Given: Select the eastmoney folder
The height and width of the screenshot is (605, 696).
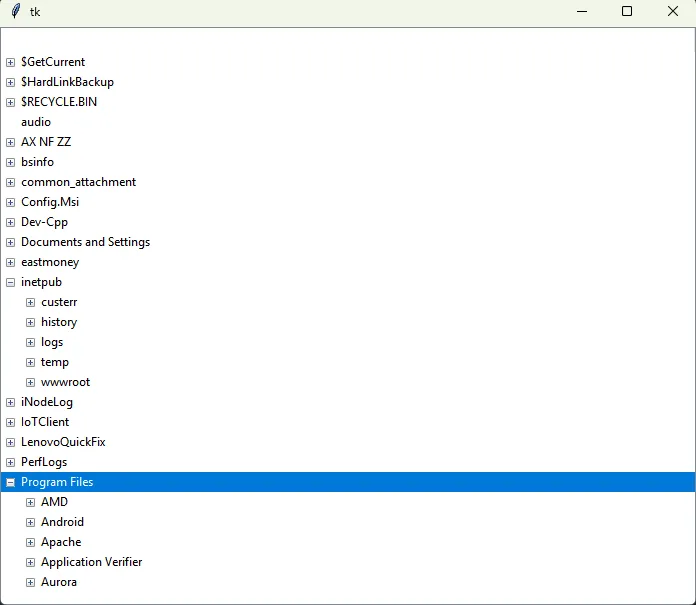Looking at the screenshot, I should 50,262.
